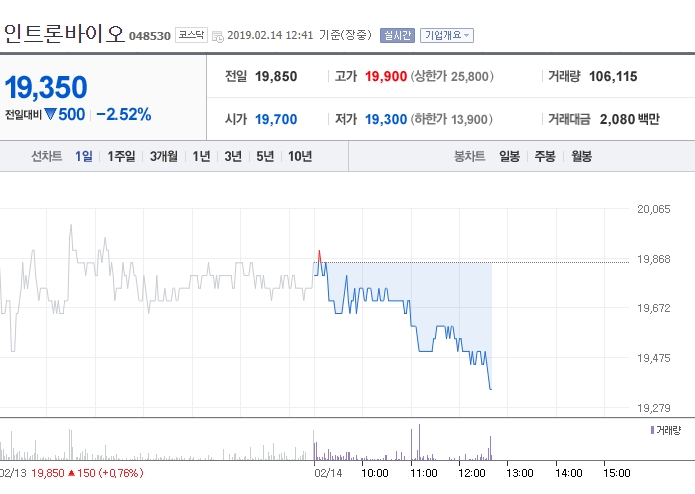Select the 1일 line chart tab
Viewport: 695px width, 494px height.
pyautogui.click(x=84, y=156)
